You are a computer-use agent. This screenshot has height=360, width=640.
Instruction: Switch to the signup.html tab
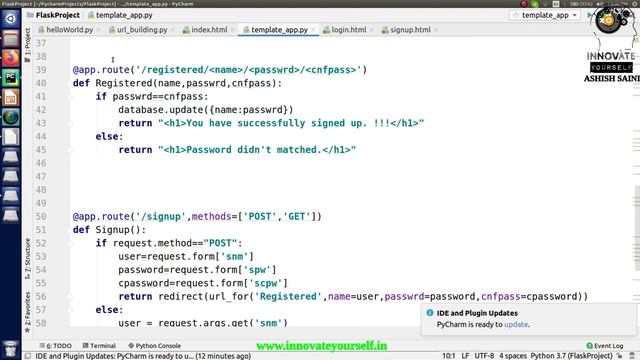click(x=410, y=30)
